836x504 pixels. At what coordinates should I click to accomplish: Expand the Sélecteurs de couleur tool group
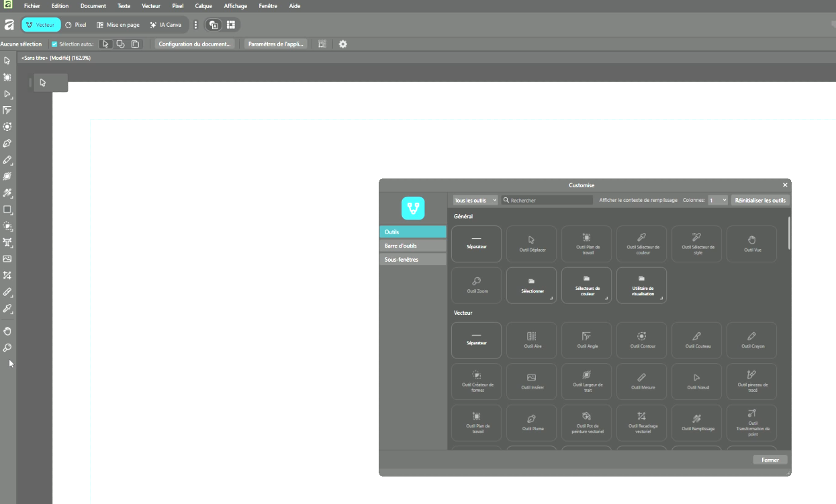[586, 285]
